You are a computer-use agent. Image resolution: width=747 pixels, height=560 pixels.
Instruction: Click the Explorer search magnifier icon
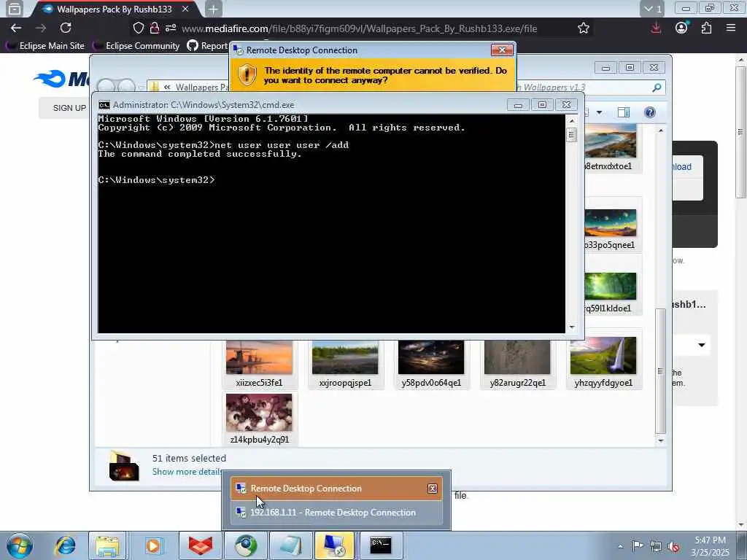pyautogui.click(x=657, y=87)
